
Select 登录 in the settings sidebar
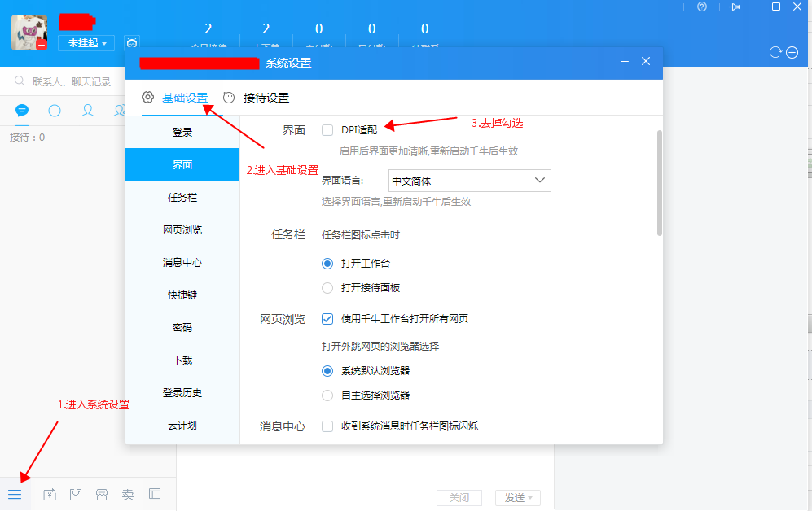point(182,132)
